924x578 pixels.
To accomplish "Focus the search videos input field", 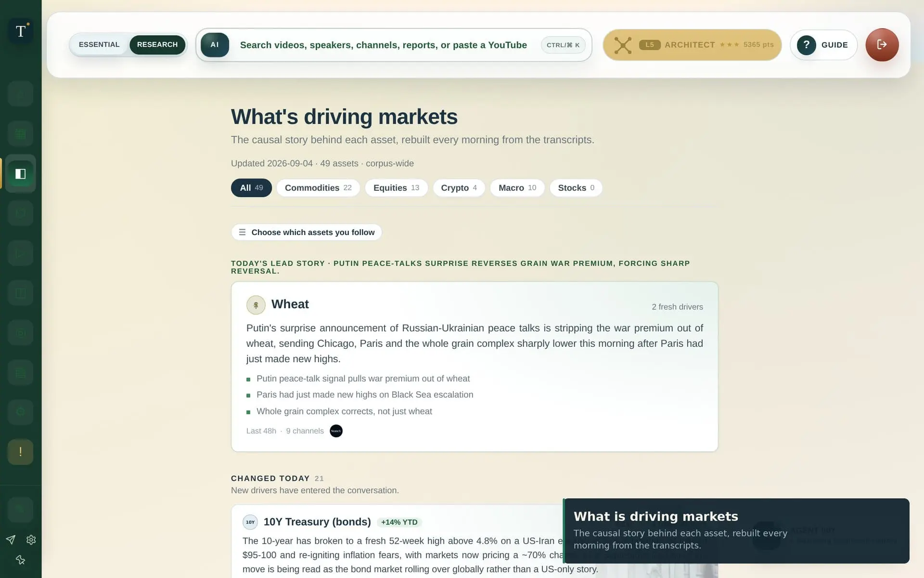I will pos(384,45).
